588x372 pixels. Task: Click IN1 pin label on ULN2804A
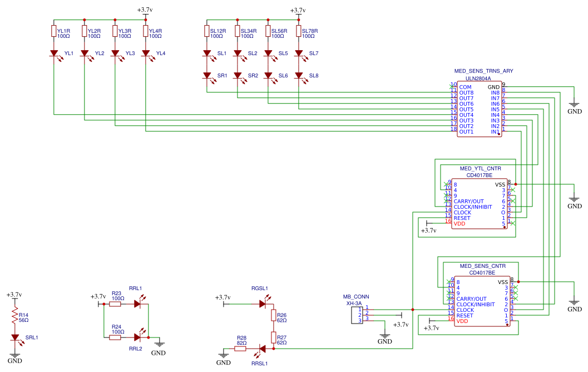(495, 132)
